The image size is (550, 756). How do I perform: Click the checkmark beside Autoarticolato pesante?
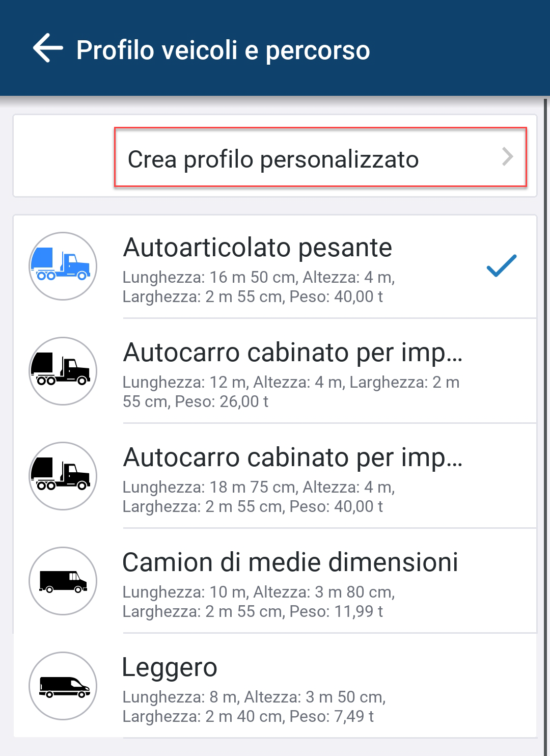tap(502, 265)
